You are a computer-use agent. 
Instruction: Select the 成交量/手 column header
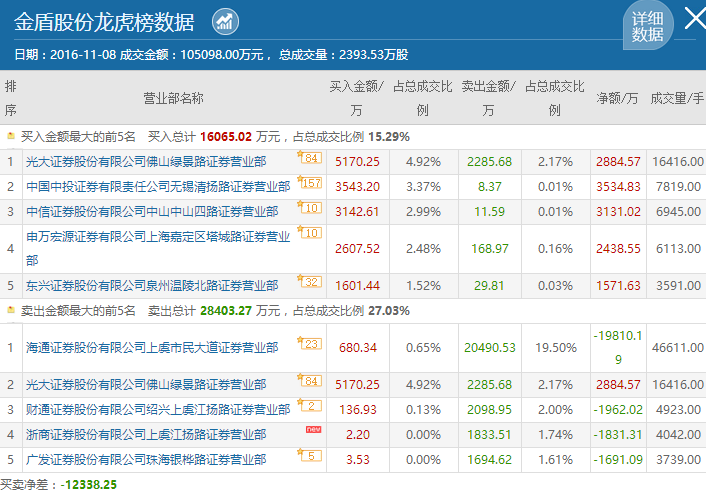(x=677, y=98)
